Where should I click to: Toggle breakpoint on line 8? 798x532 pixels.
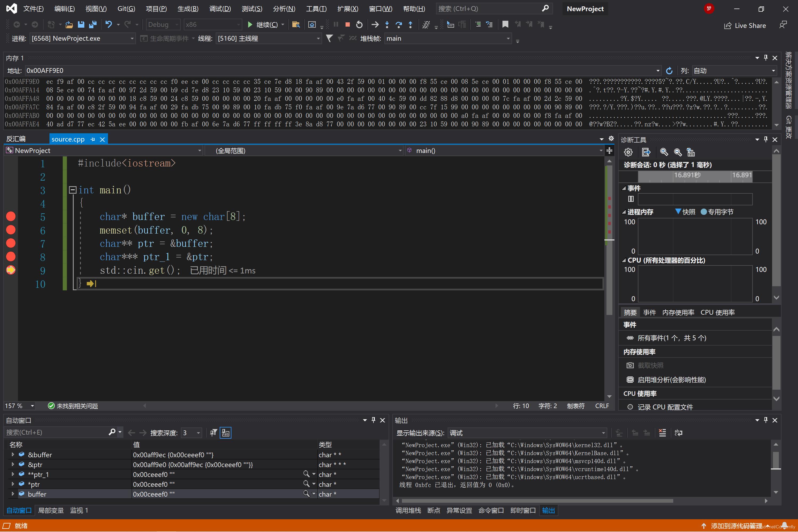pyautogui.click(x=11, y=256)
